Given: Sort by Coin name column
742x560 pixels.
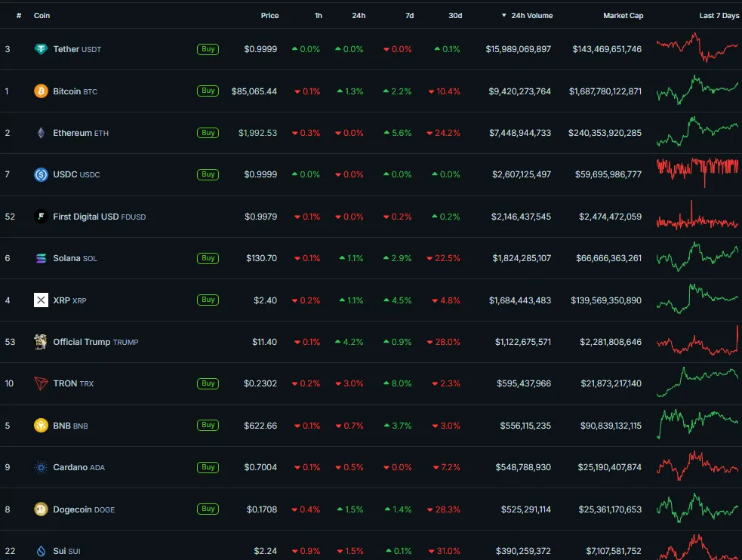Looking at the screenshot, I should point(42,16).
